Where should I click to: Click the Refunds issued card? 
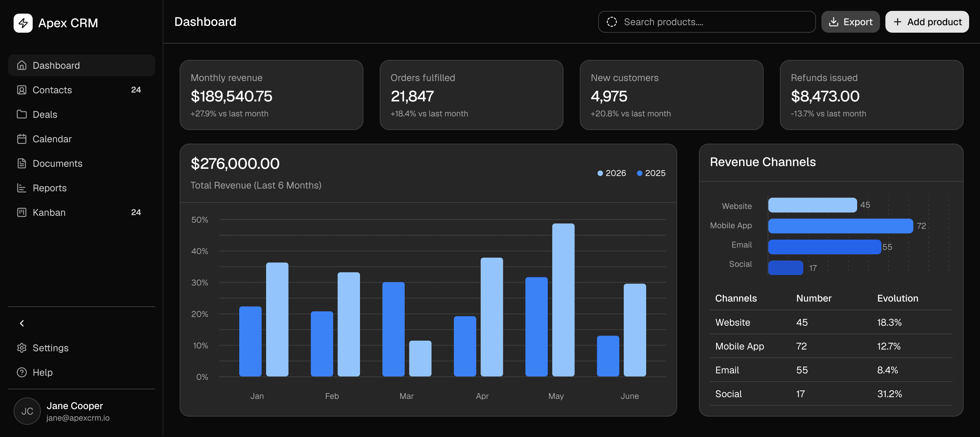[871, 95]
